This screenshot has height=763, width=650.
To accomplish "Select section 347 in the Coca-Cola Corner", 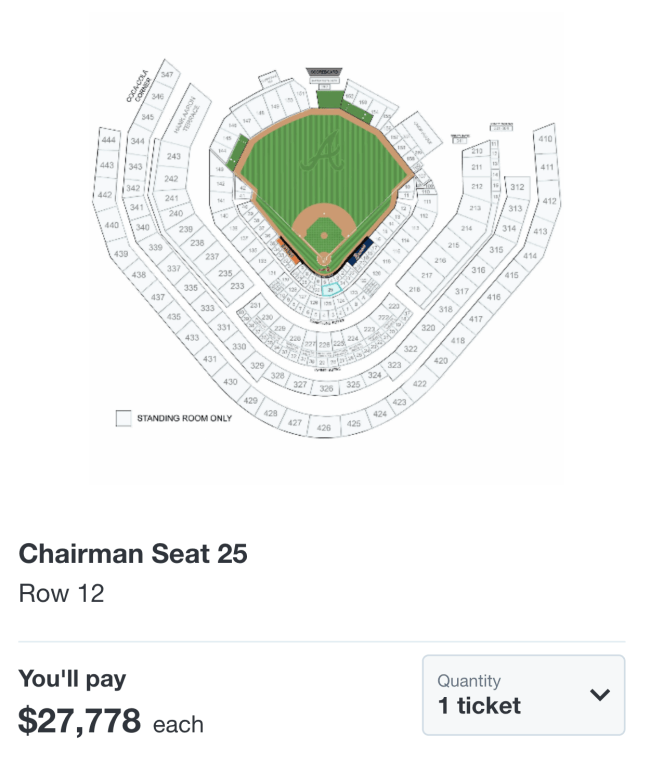I will point(167,76).
